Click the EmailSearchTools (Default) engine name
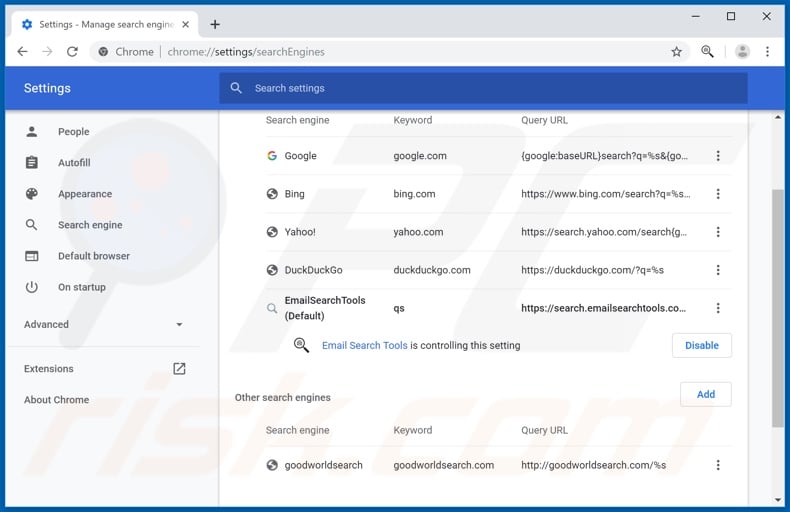Image resolution: width=790 pixels, height=512 pixels. point(325,308)
